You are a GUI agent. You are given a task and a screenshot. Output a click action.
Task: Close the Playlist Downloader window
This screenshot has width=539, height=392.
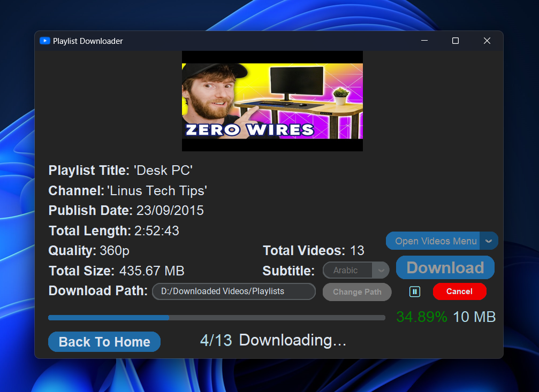pos(487,41)
